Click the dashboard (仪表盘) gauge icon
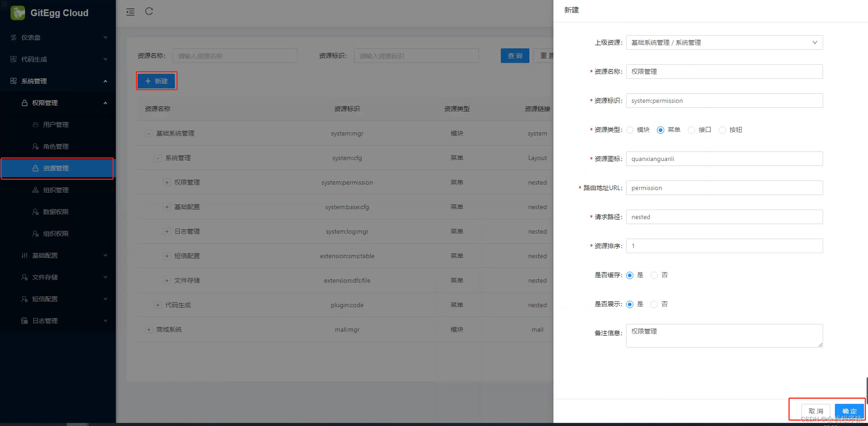 pyautogui.click(x=14, y=37)
